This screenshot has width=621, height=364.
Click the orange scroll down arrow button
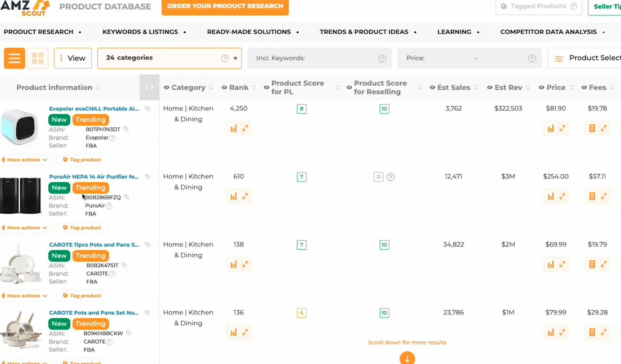[407, 359]
